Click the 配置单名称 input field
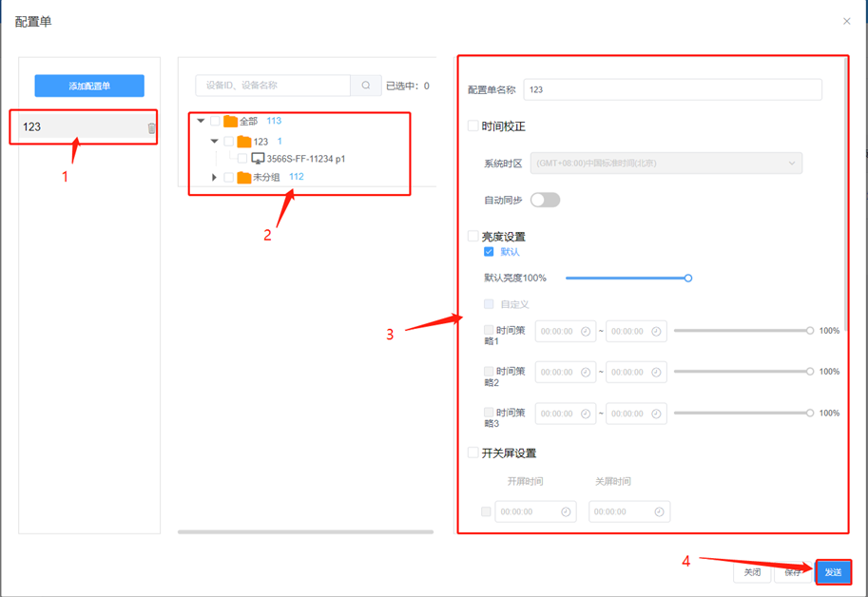868x597 pixels. [x=672, y=89]
